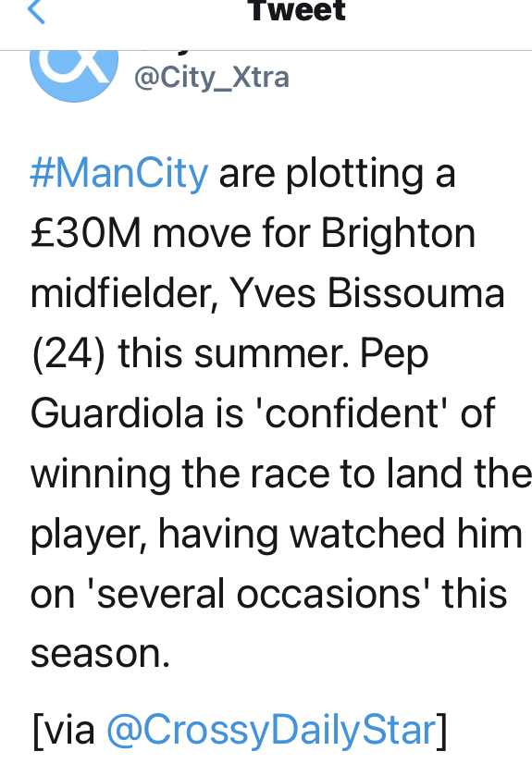Click the word Pep in the tweet
The width and height of the screenshot is (532, 776).
[x=394, y=355]
